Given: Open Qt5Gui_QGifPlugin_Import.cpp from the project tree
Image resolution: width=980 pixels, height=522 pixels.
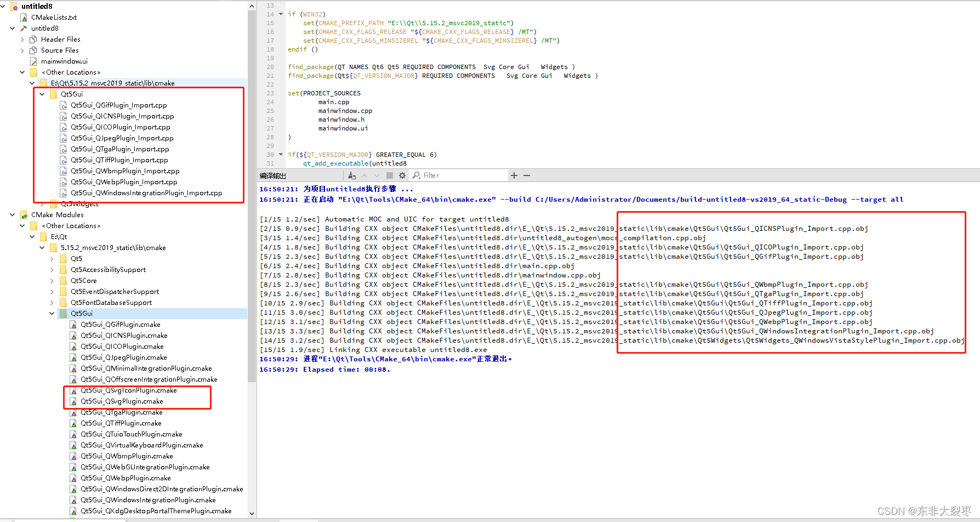Looking at the screenshot, I should point(119,105).
